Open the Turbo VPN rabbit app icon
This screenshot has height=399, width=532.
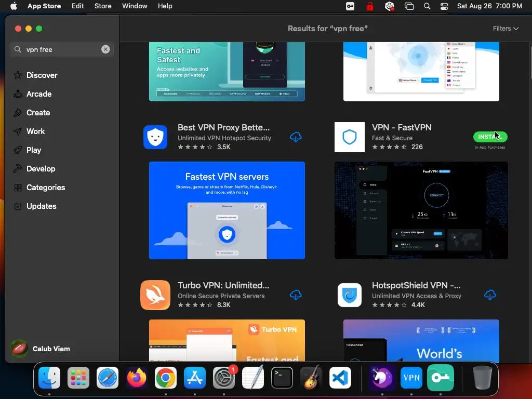coord(155,295)
